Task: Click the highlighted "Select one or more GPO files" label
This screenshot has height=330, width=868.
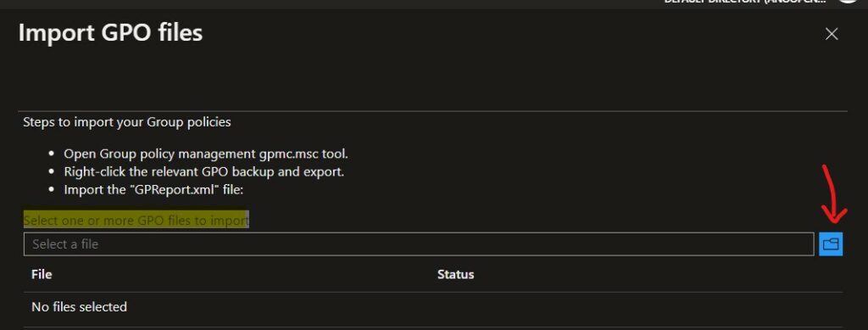Action: (136, 221)
